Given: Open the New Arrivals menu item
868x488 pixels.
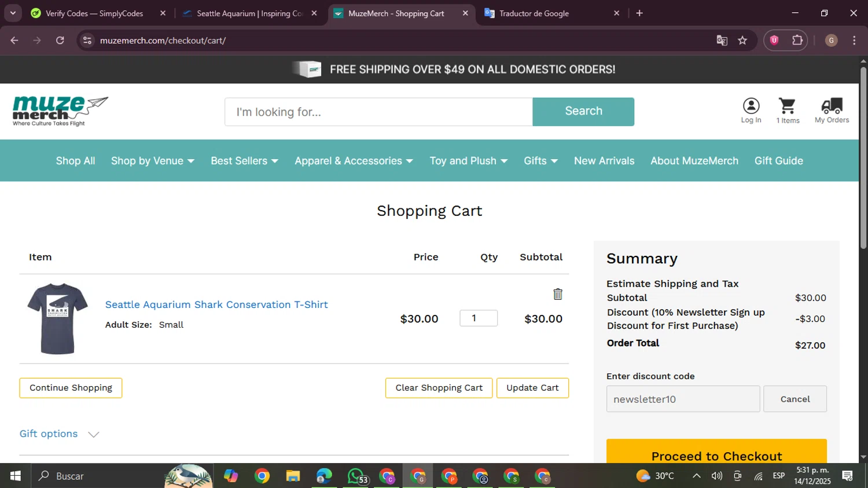Looking at the screenshot, I should click(x=604, y=161).
